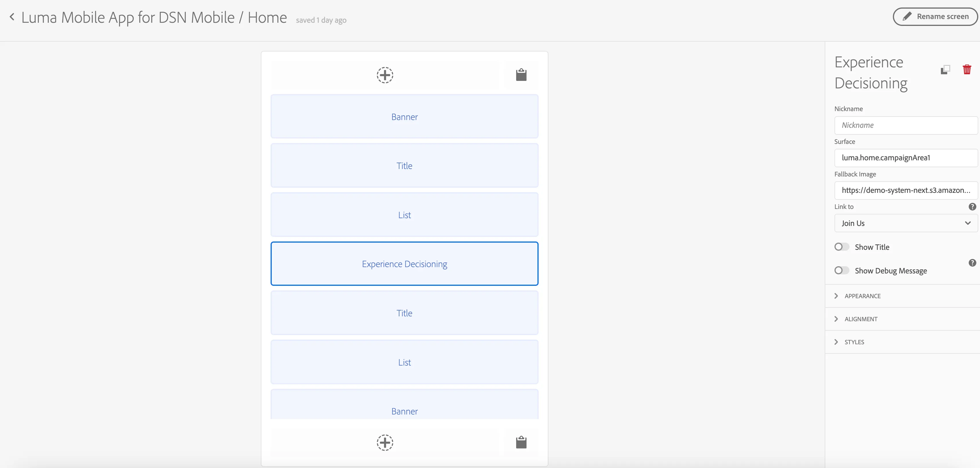Click the top add component plus icon
The width and height of the screenshot is (980, 468).
coord(385,75)
